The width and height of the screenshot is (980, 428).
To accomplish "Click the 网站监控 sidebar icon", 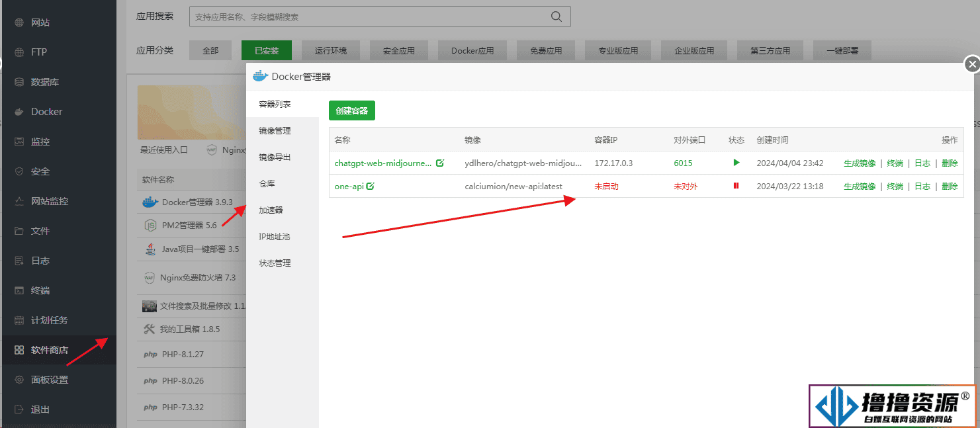I will tap(19, 201).
